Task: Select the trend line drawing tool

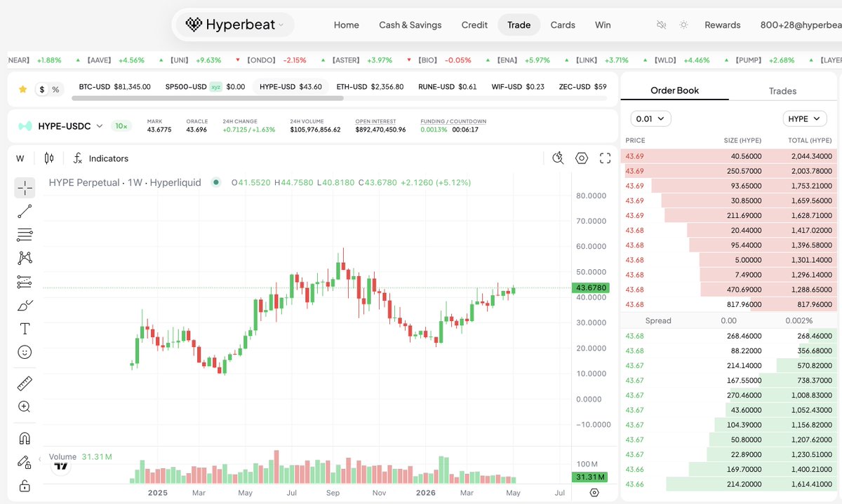Action: tap(25, 211)
